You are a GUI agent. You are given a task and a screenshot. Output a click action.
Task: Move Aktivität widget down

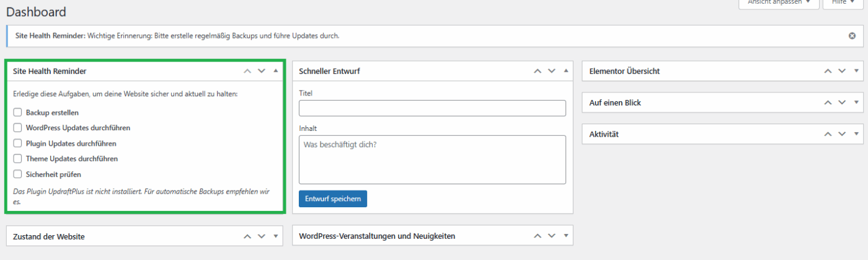[841, 134]
